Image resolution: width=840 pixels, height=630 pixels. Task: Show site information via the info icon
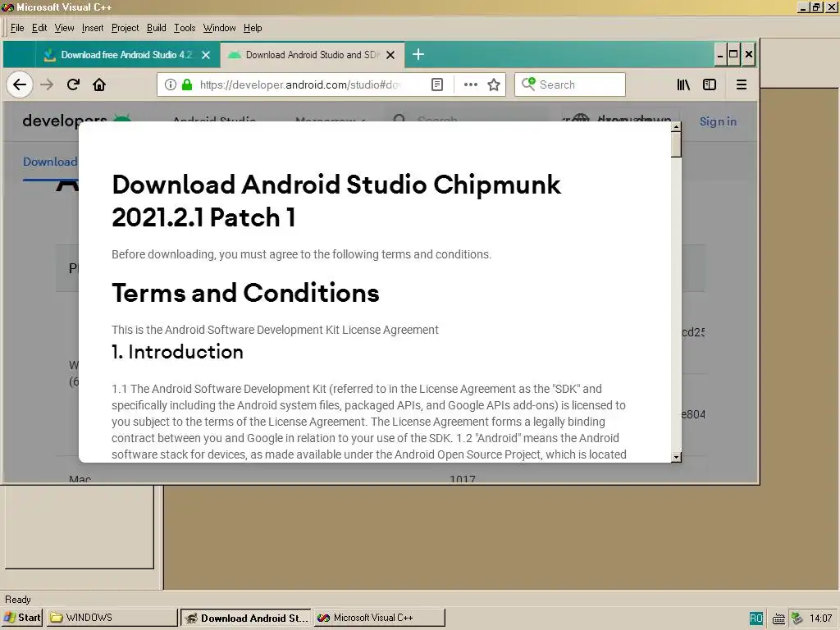click(171, 84)
